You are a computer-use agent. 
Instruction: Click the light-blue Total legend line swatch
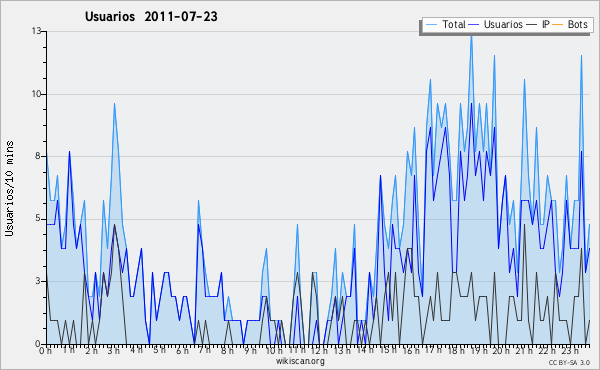point(431,25)
